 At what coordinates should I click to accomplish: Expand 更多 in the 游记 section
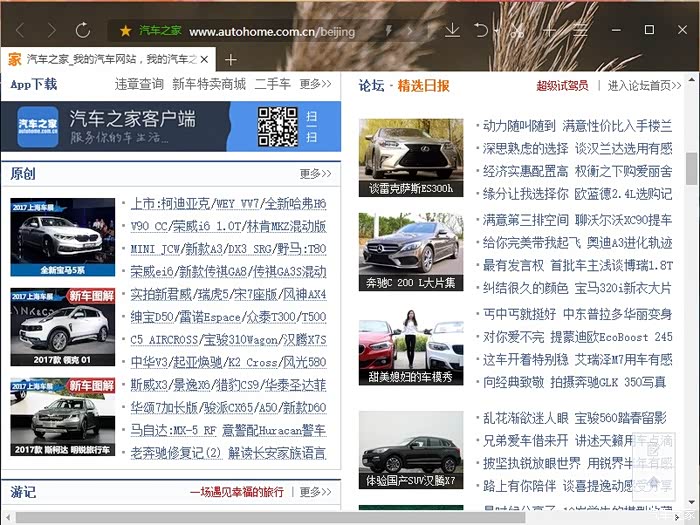click(315, 492)
